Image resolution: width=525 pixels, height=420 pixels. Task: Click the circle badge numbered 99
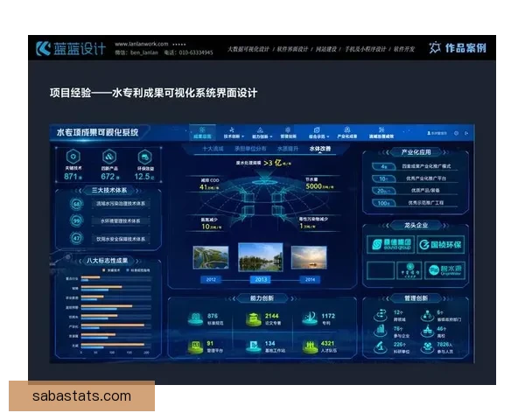77,220
